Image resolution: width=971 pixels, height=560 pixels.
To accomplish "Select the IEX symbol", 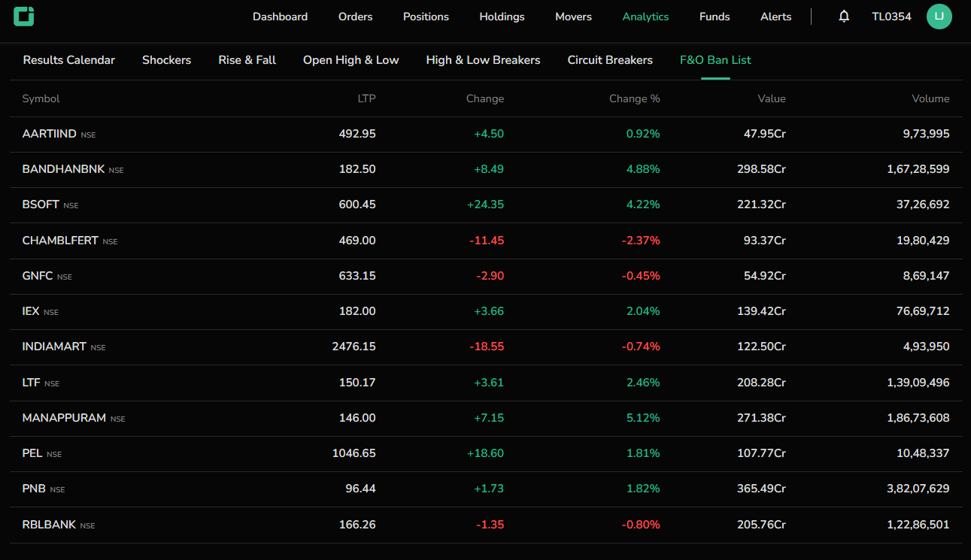I will tap(31, 311).
